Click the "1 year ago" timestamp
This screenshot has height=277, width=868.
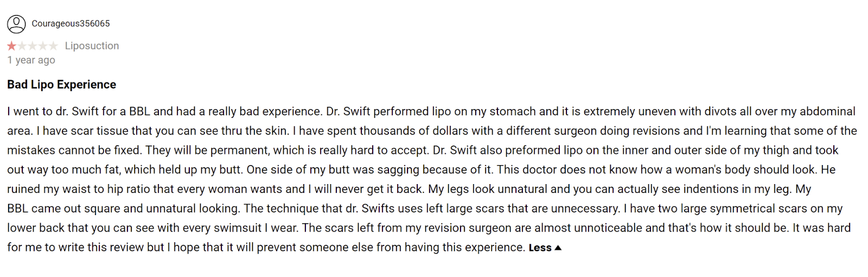pyautogui.click(x=31, y=60)
